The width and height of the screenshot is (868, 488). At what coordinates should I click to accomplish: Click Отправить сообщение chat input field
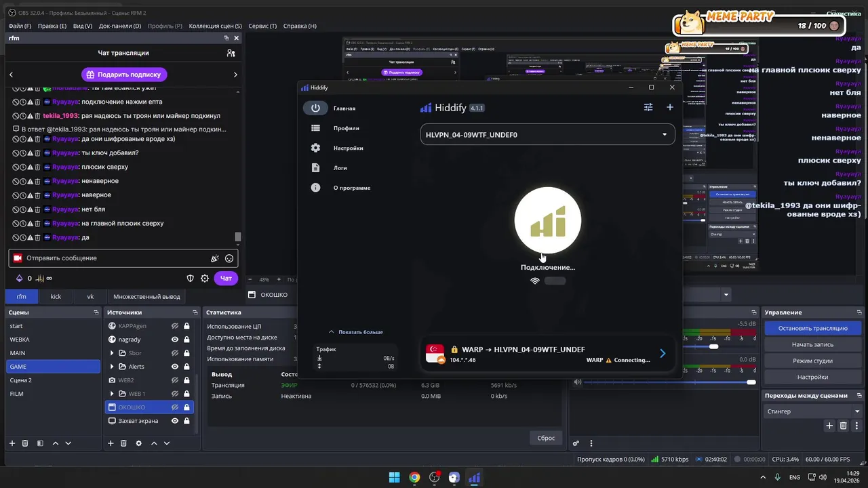[x=123, y=258]
